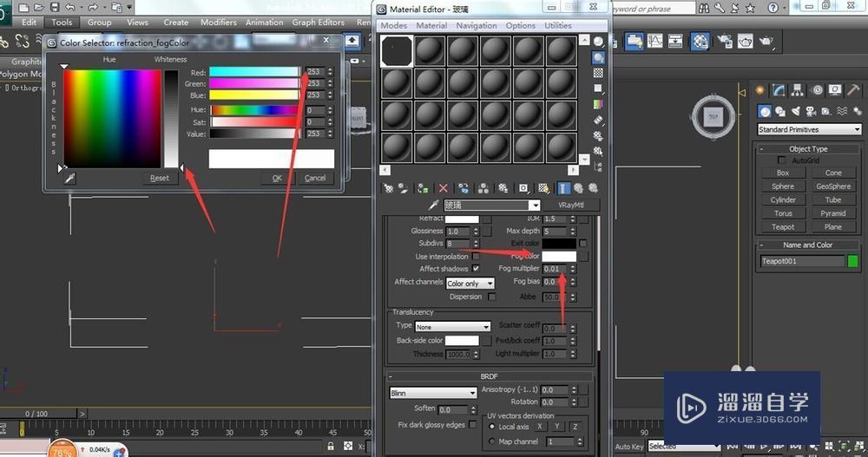Click Video Color Check icon
The image size is (868, 457).
click(x=598, y=104)
